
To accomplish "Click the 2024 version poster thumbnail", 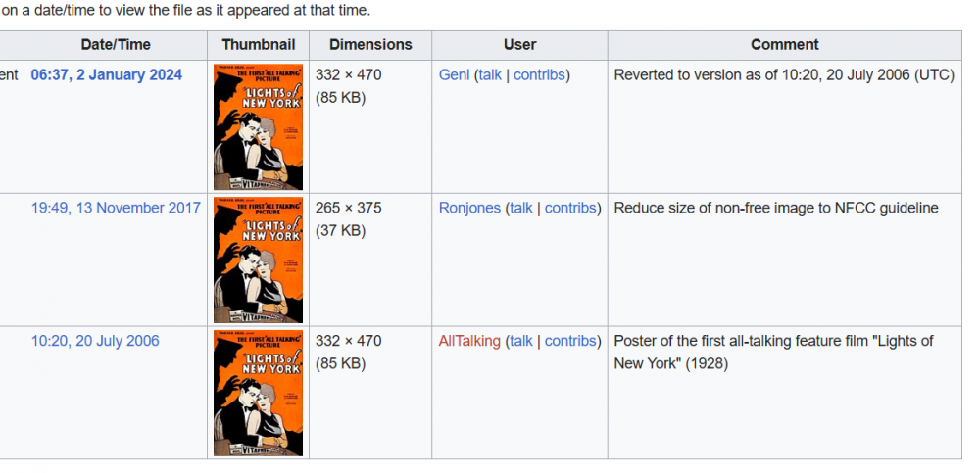I will (258, 127).
